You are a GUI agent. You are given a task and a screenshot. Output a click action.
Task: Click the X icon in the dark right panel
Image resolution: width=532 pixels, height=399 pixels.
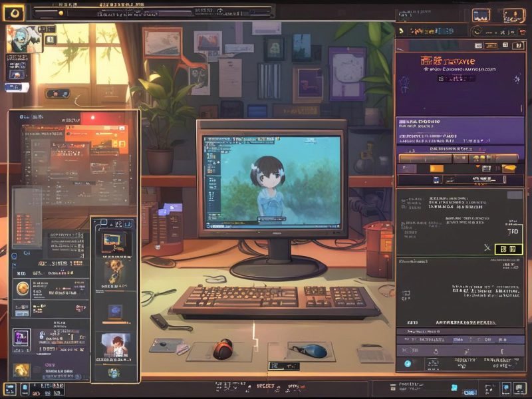pos(487,247)
